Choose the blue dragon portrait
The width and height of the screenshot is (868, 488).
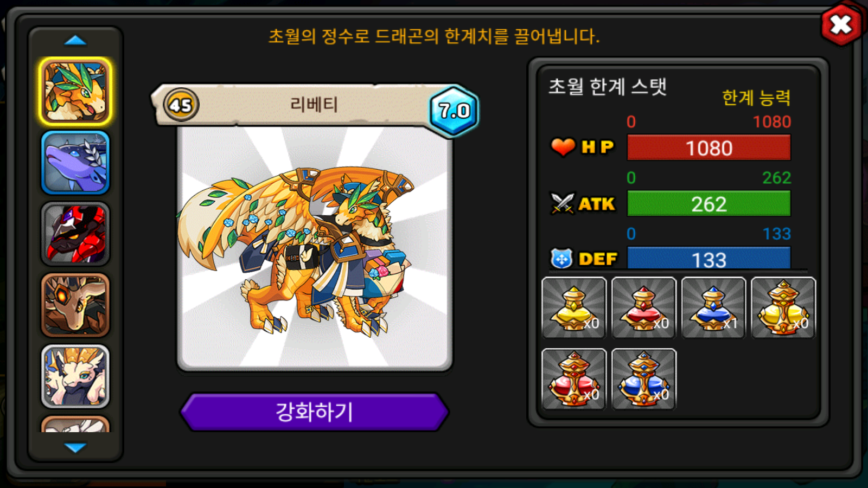click(x=75, y=163)
